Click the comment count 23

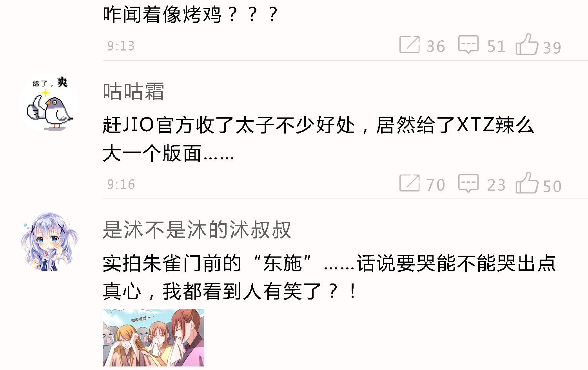click(496, 185)
